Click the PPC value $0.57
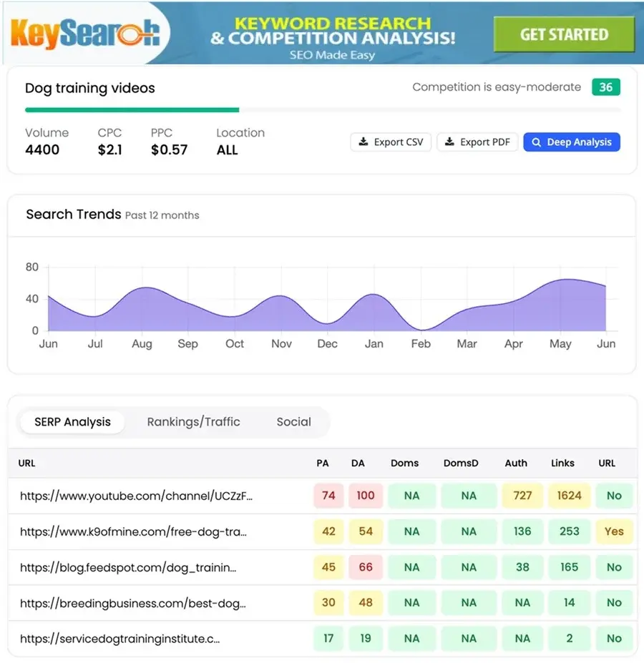 click(x=169, y=149)
